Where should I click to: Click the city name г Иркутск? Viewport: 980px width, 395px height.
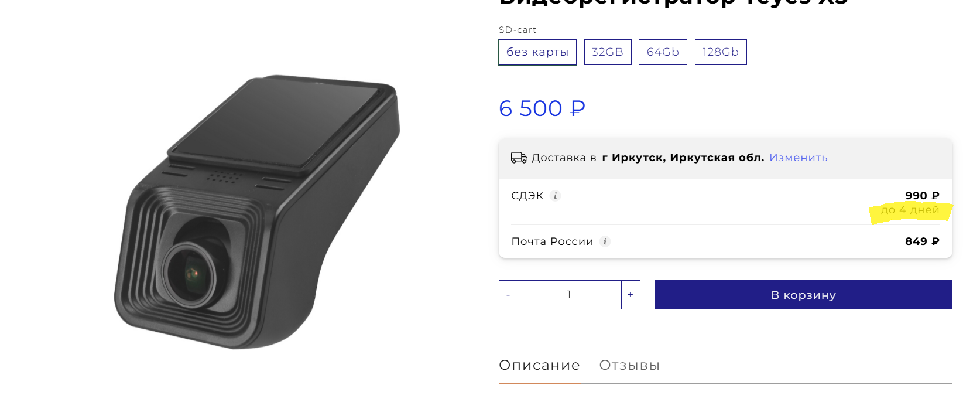click(634, 158)
